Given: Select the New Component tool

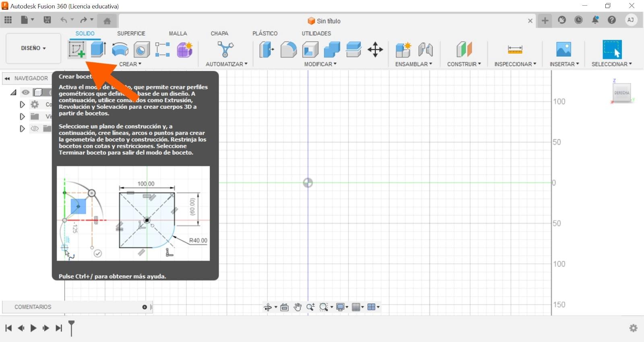Looking at the screenshot, I should point(403,50).
